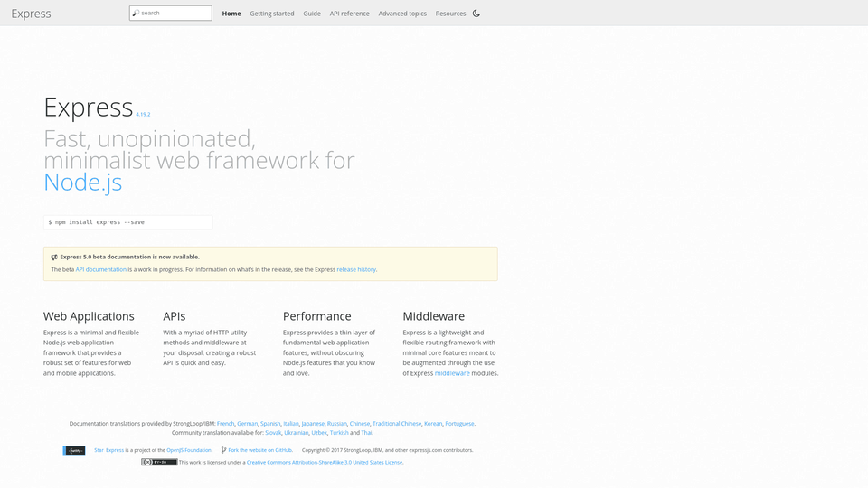
Task: Click the Star link in the footer
Action: (99, 450)
